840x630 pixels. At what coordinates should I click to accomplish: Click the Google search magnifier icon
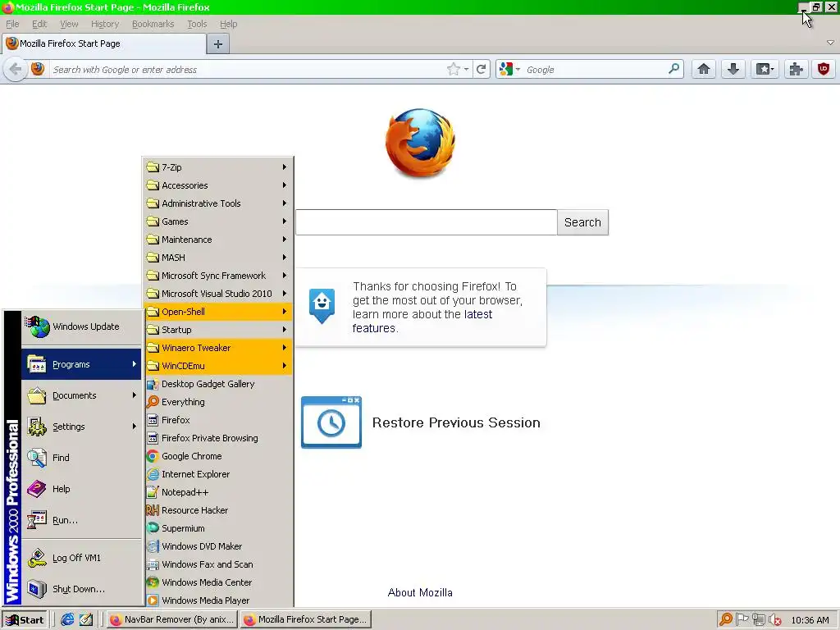(674, 69)
